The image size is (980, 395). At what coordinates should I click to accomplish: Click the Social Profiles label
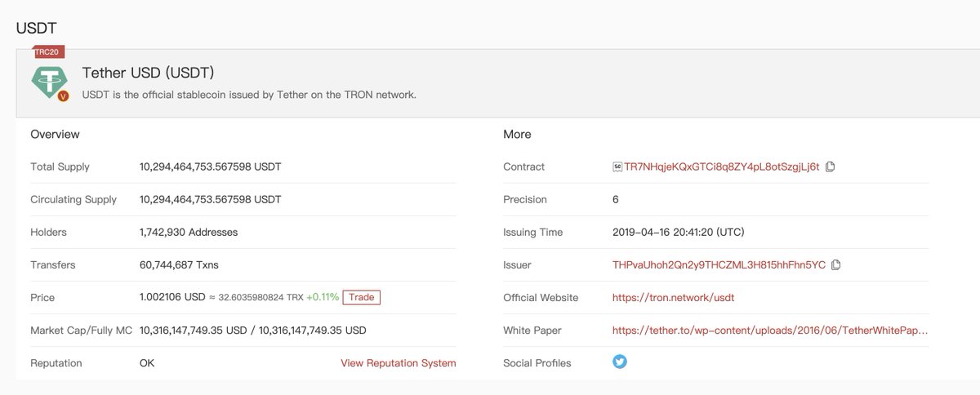pyautogui.click(x=537, y=363)
